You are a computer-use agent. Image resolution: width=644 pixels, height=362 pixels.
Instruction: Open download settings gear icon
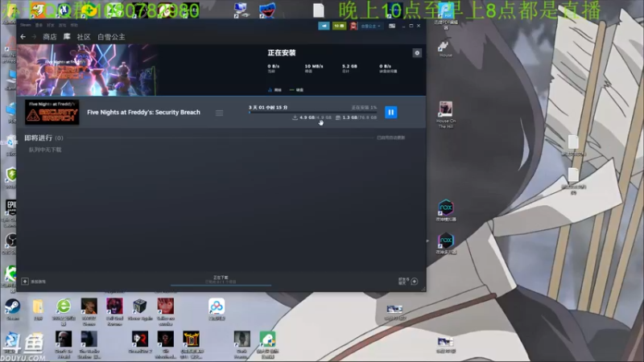[417, 53]
